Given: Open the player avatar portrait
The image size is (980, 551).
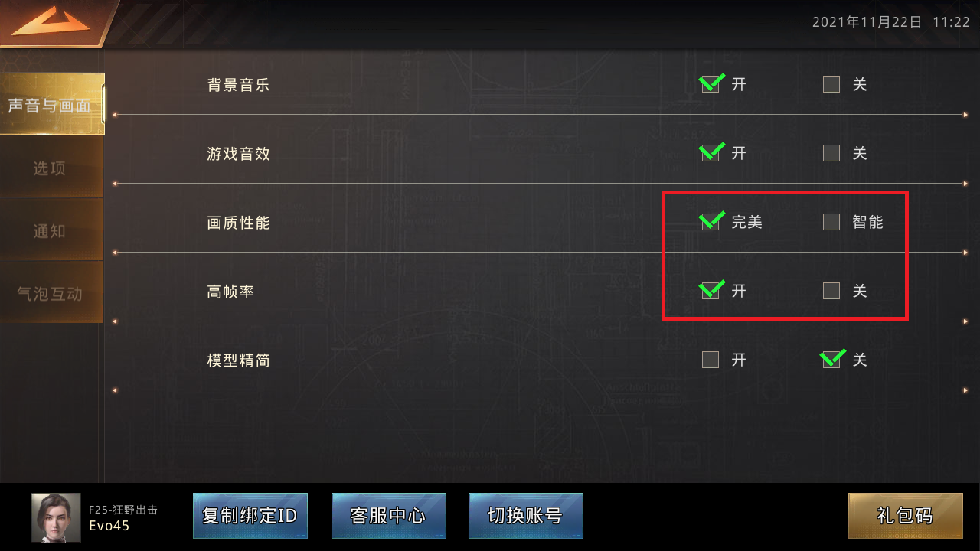Looking at the screenshot, I should 56,517.
